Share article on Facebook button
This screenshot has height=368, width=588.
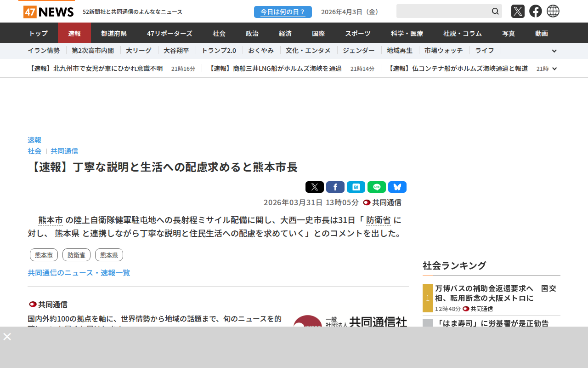point(335,187)
